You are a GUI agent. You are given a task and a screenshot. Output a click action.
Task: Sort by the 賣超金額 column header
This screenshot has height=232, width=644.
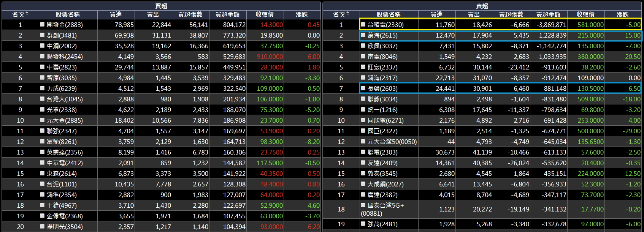(x=548, y=14)
